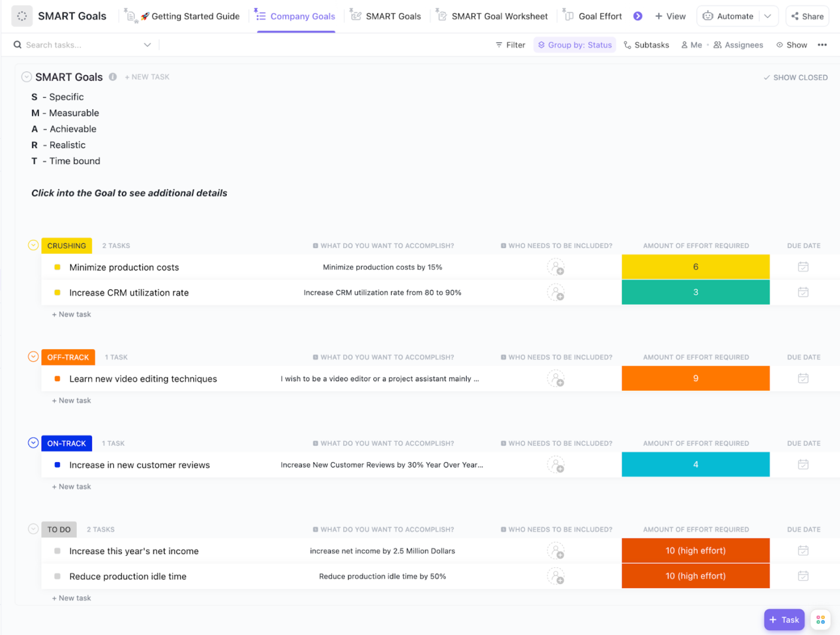Viewport: 840px width, 635px height.
Task: Collapse the CRUSHING status group
Action: [x=33, y=245]
